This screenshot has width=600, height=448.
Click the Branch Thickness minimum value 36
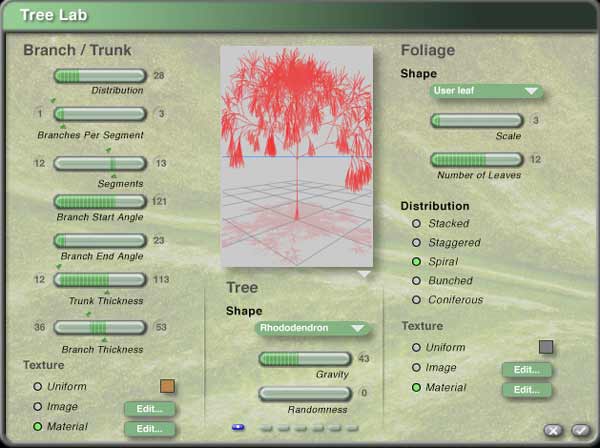[x=40, y=327]
